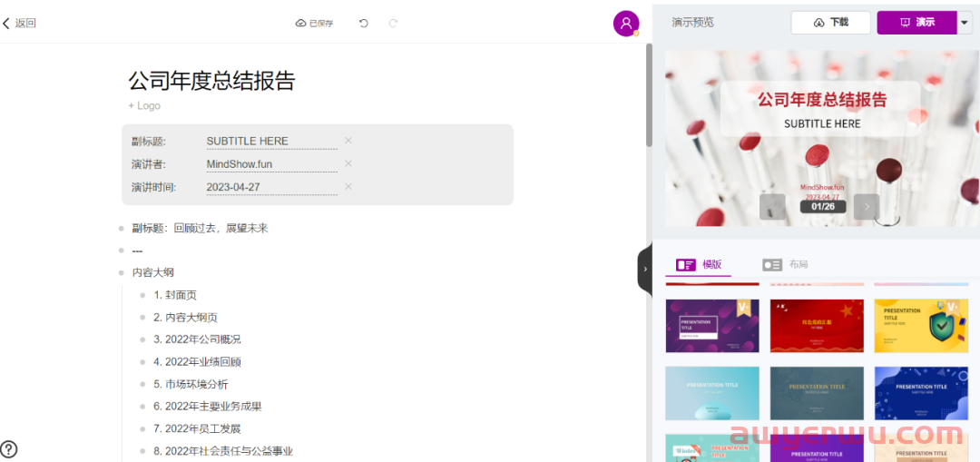Select the teal Winter template thumbnail

coord(712,448)
